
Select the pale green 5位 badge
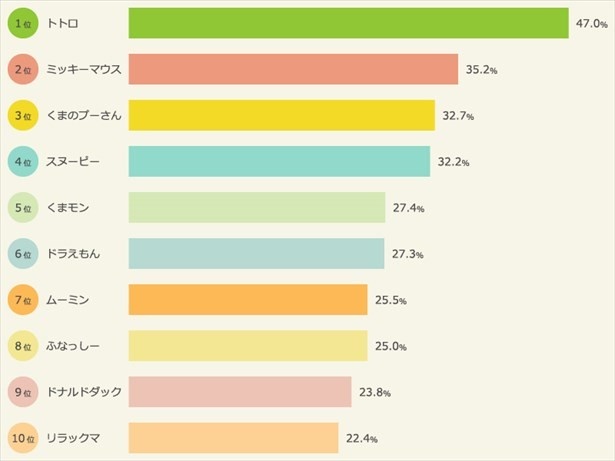23,207
